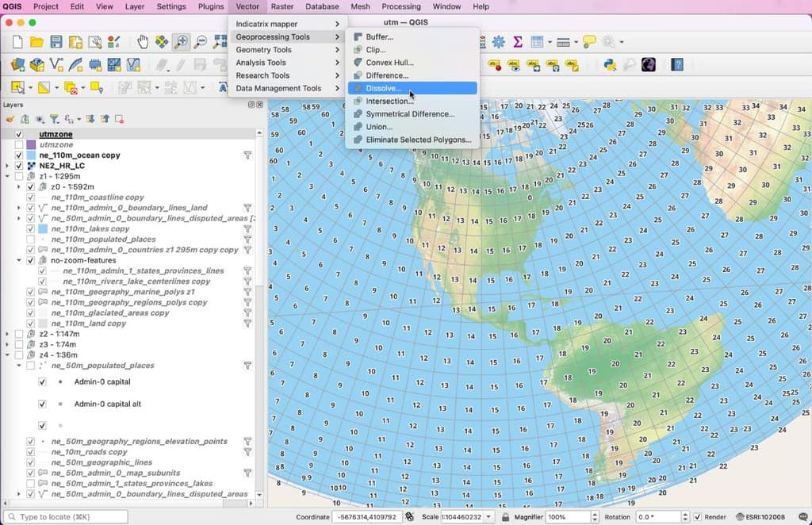Image resolution: width=812 pixels, height=525 pixels.
Task: Open the measure tool dropdown arrow
Action: 576,42
